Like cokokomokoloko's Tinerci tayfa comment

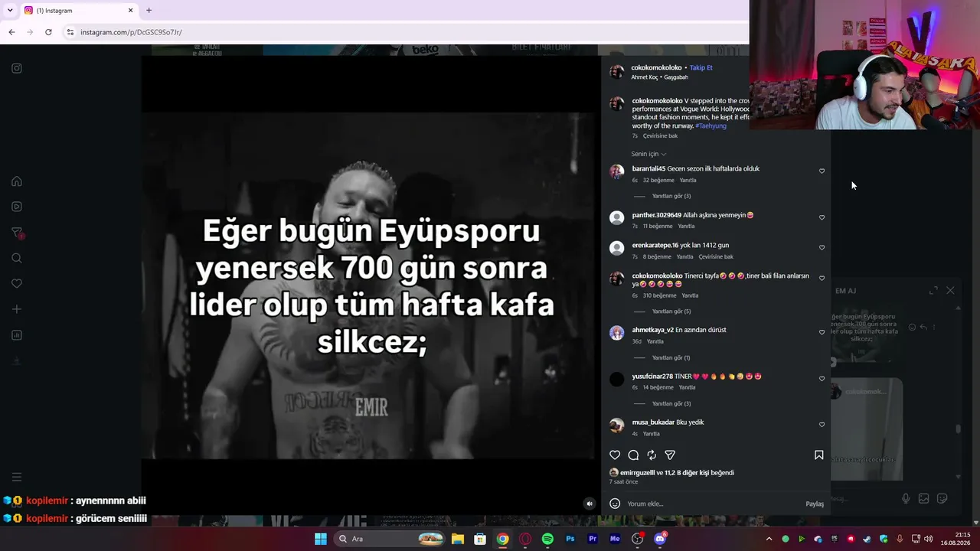pyautogui.click(x=822, y=279)
